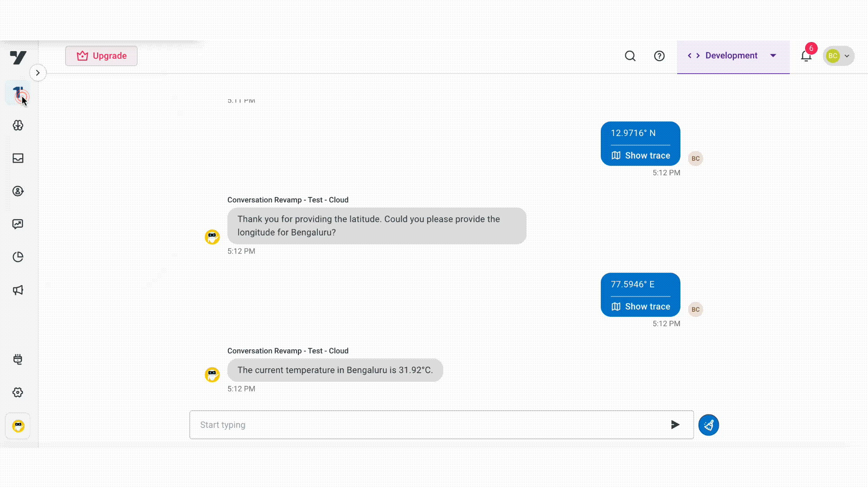
Task: Open the pie chart insights icon
Action: pos(18,257)
